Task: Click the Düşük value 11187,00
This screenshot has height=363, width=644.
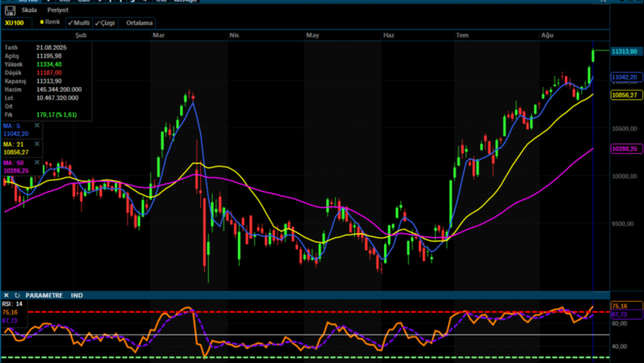Action: coord(49,73)
